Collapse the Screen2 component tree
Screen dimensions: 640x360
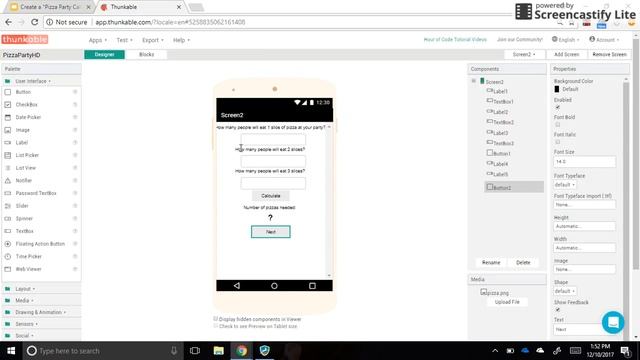click(473, 81)
